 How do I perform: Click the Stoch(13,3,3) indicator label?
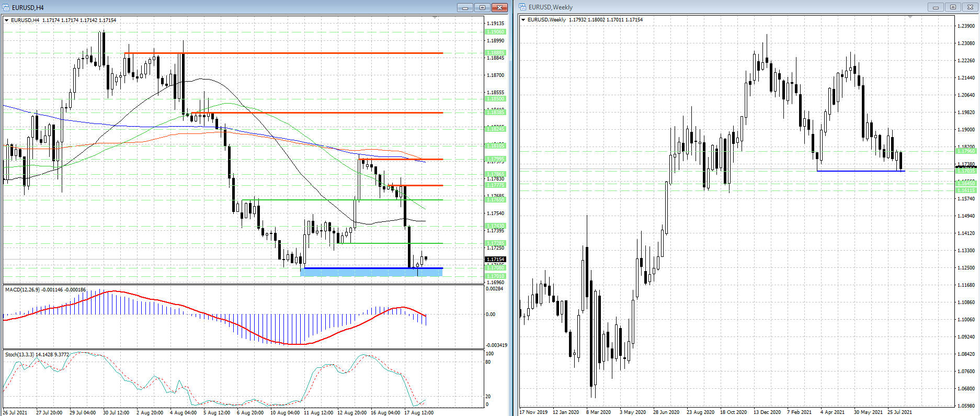(37, 354)
